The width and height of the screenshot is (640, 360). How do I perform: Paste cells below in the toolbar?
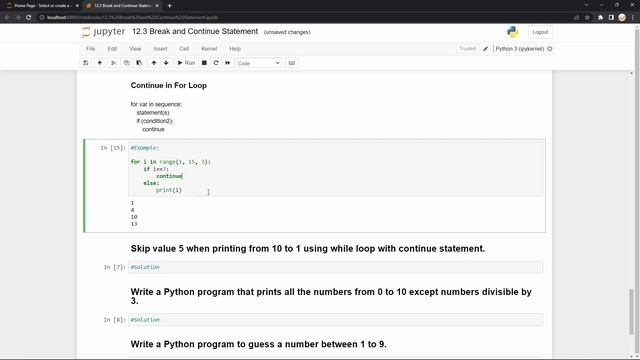[139, 63]
